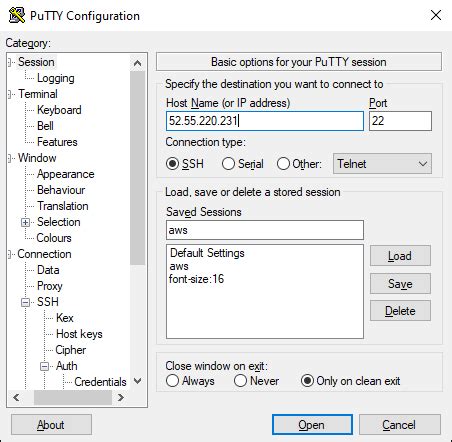Select font-size:16 saved session

pos(196,279)
